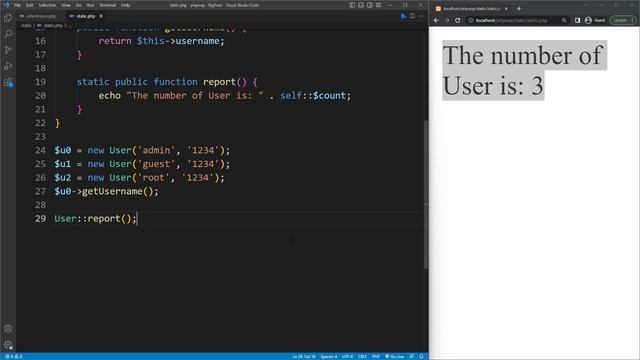Change indentation via Spaces: 4 status item
The height and width of the screenshot is (360, 640).
coord(329,356)
